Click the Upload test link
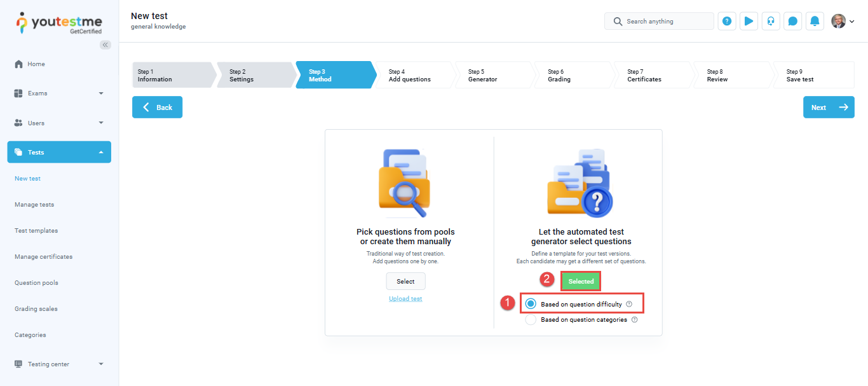 (405, 299)
